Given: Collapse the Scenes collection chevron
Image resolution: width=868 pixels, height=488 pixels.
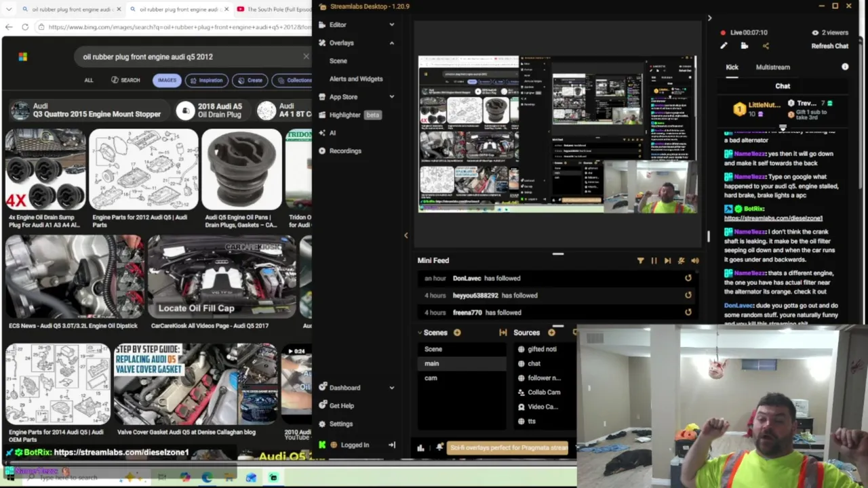Looking at the screenshot, I should [420, 333].
